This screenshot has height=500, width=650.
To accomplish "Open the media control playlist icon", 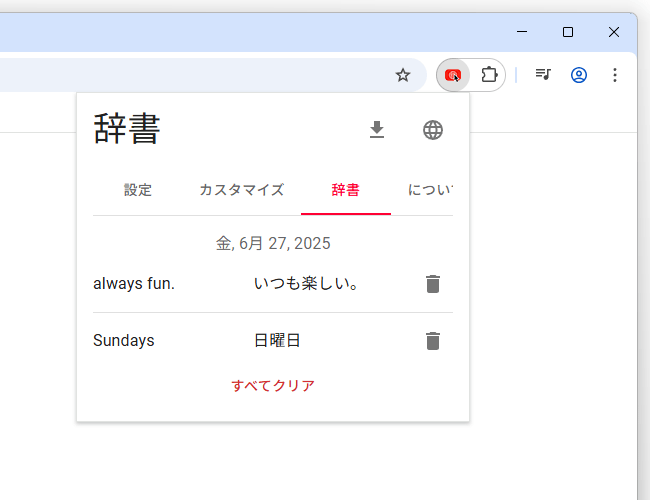I will pyautogui.click(x=543, y=75).
